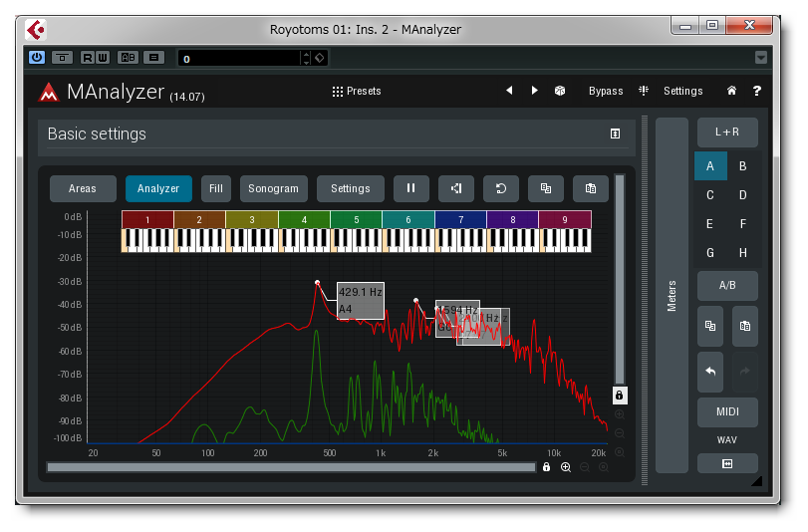Image resolution: width=808 pixels, height=532 pixels.
Task: Click the random preset dice icon
Action: [560, 91]
